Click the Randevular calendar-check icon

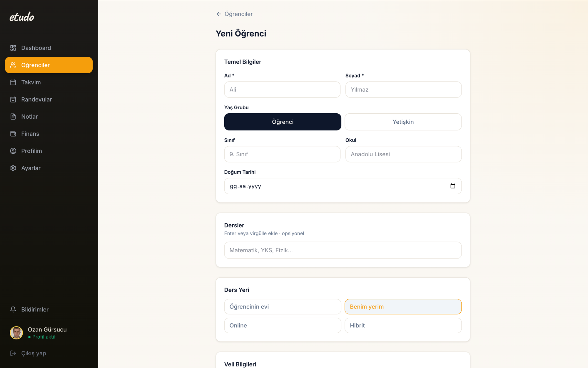click(13, 99)
